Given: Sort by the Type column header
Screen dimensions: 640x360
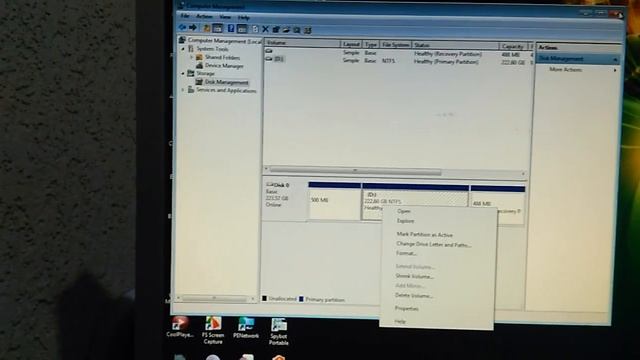Looking at the screenshot, I should pyautogui.click(x=371, y=44).
